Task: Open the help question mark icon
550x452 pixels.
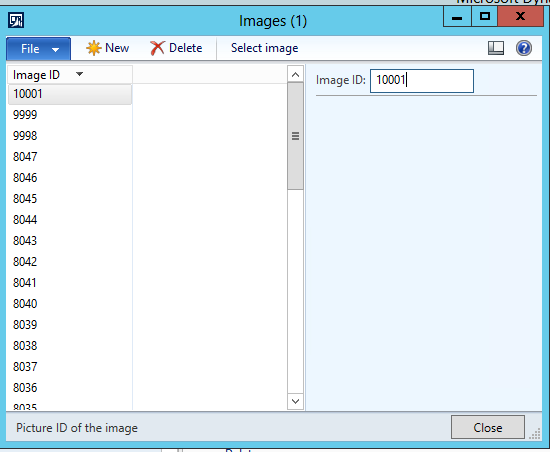Action: pos(524,48)
